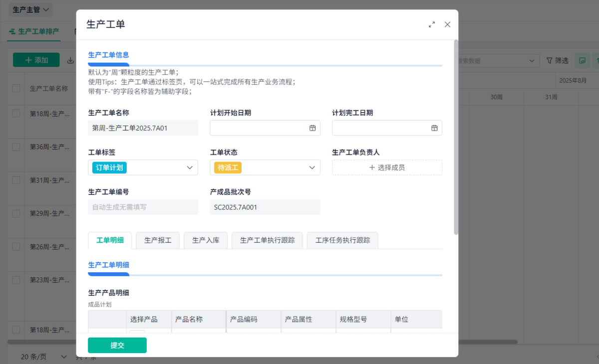599x364 pixels.
Task: Click the green view settings icon right of 筛选
Action: [x=582, y=60]
